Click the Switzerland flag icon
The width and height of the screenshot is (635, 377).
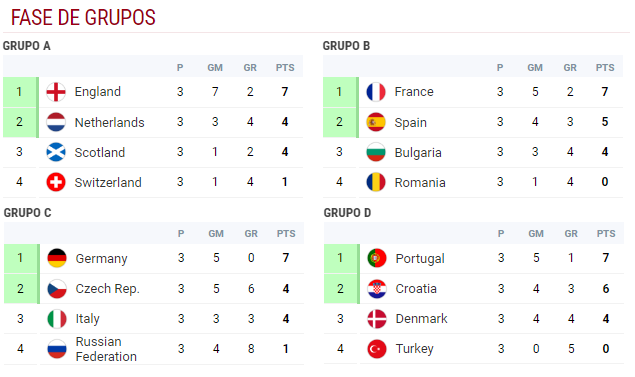click(56, 182)
